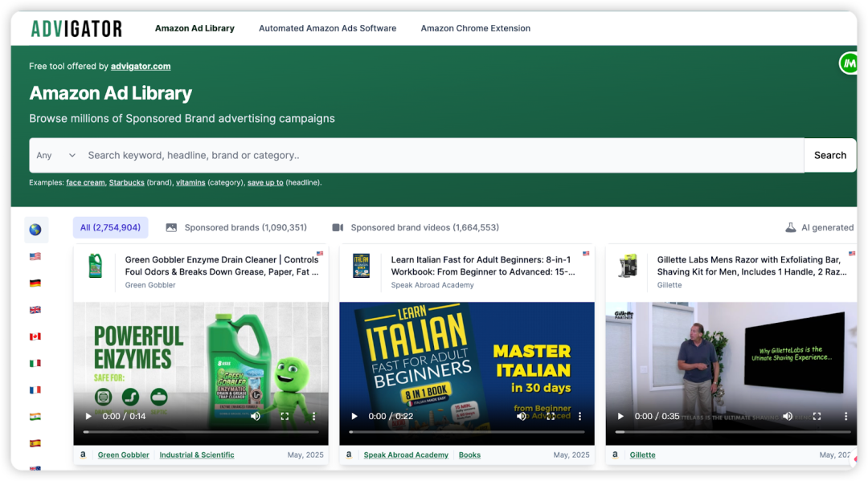The image size is (868, 481).
Task: Switch to Sponsored brands tab
Action: point(236,227)
